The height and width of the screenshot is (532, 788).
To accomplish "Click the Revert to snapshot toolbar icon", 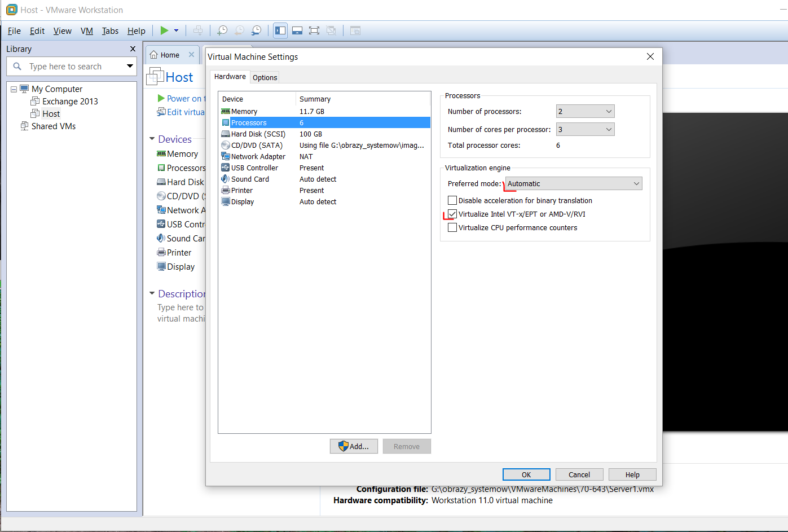I will pos(240,30).
